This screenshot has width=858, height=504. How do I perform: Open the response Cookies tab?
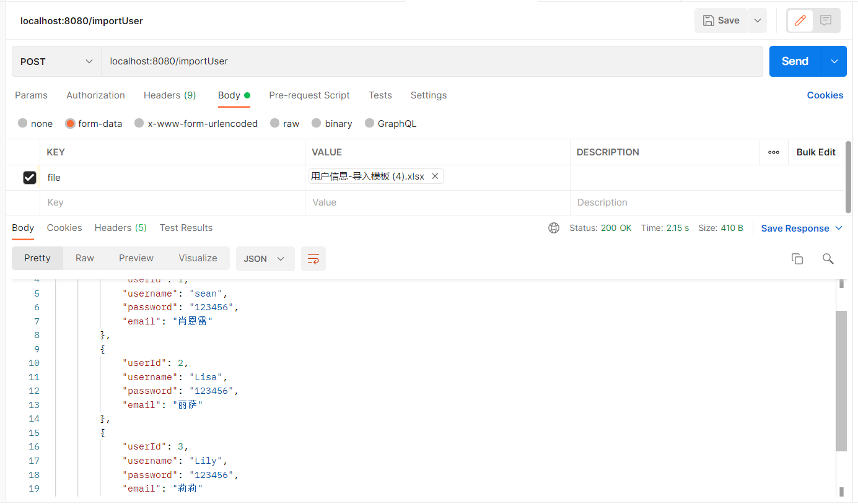[64, 228]
